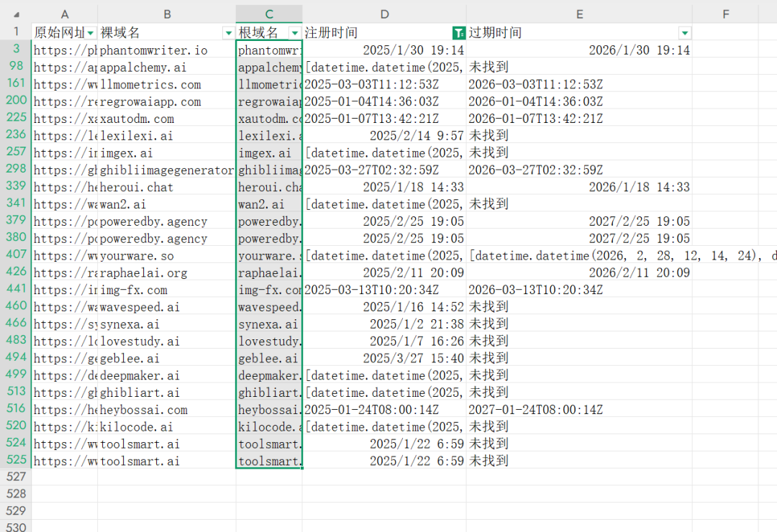Select row 407 header

(16, 254)
